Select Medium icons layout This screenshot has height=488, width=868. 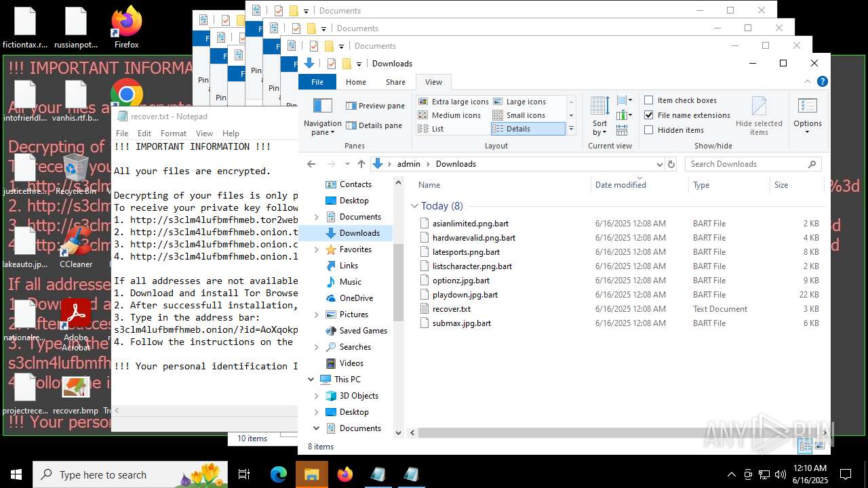pyautogui.click(x=449, y=115)
